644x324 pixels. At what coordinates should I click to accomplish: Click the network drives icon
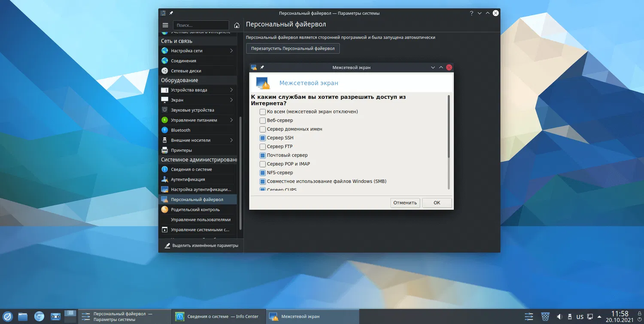[164, 71]
